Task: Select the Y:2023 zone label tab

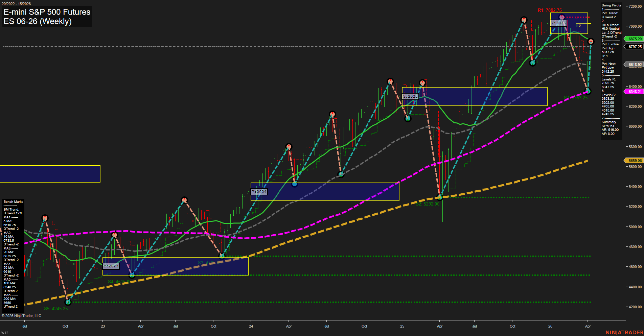Action: tap(111, 266)
